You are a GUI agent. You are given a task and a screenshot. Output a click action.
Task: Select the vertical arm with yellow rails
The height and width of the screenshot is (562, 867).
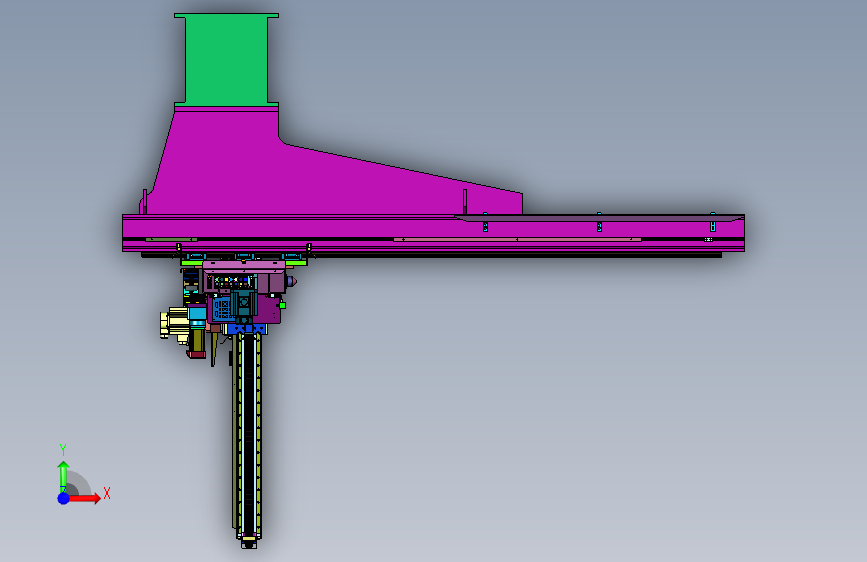click(247, 437)
